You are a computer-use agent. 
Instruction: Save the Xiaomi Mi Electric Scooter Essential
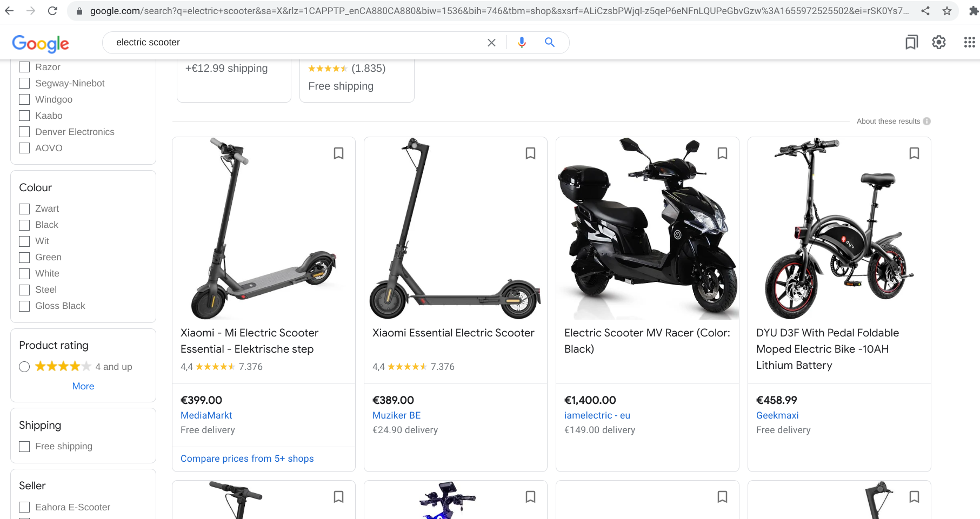[x=338, y=153]
